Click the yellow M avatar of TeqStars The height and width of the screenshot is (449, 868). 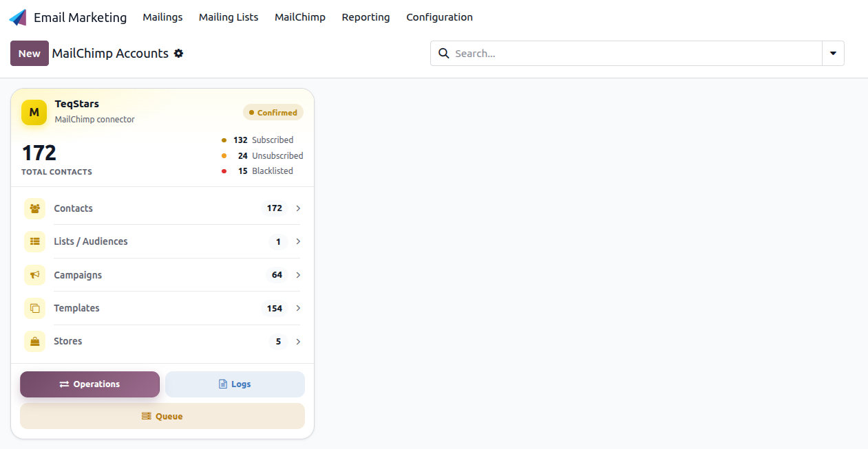coord(34,112)
